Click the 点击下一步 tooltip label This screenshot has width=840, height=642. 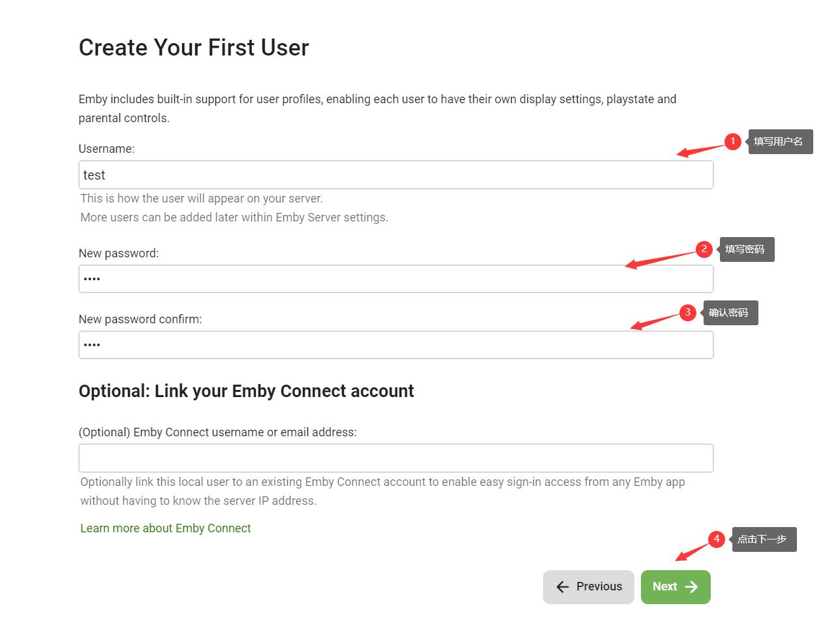763,539
